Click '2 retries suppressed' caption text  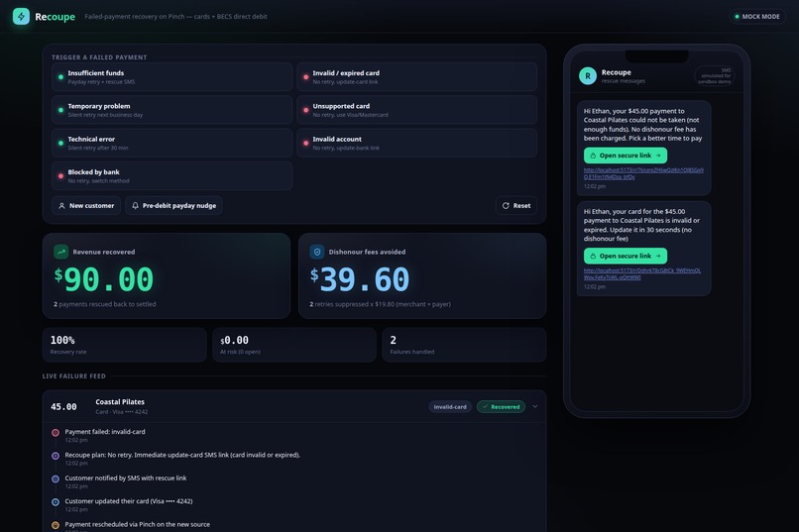click(380, 304)
